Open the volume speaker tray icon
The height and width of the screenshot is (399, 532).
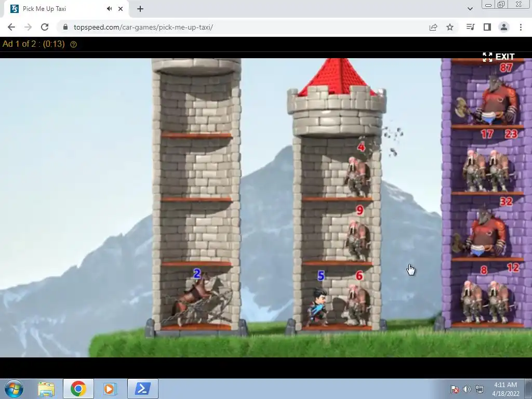coord(467,389)
